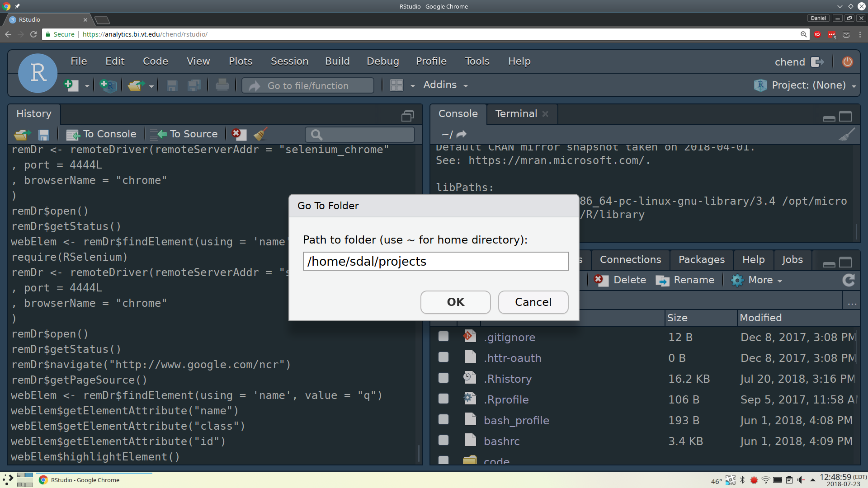The image size is (868, 488).
Task: Click the New File icon in toolbar
Action: [71, 85]
